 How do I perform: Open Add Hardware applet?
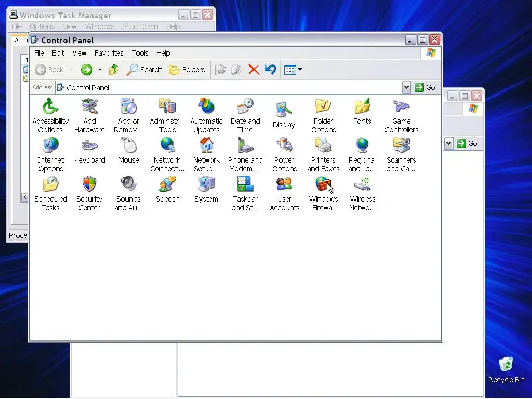[x=89, y=115]
